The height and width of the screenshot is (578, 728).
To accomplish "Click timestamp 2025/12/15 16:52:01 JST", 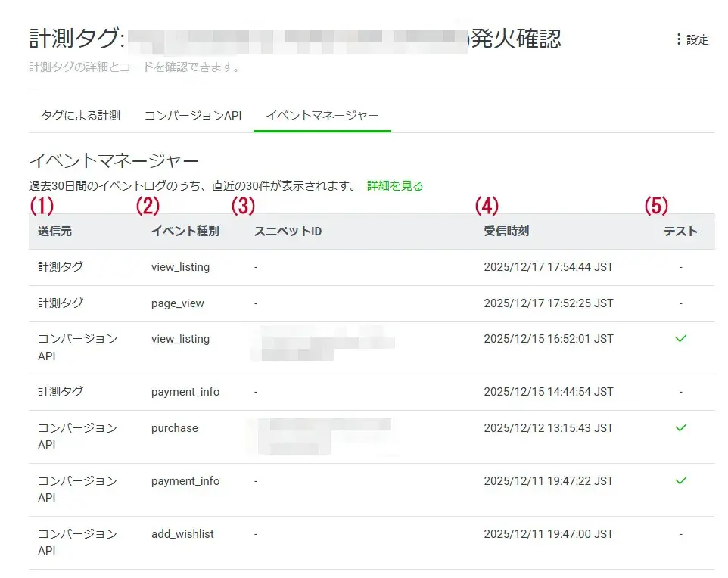I will pyautogui.click(x=548, y=339).
